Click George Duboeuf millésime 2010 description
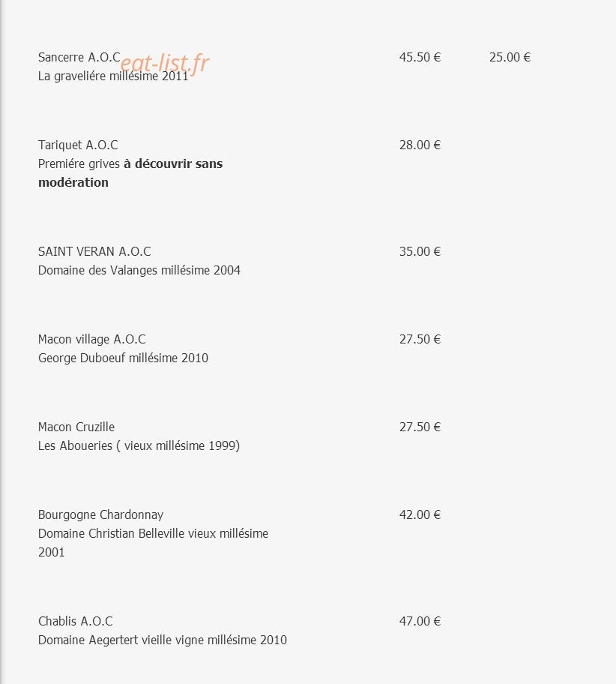 tap(123, 358)
